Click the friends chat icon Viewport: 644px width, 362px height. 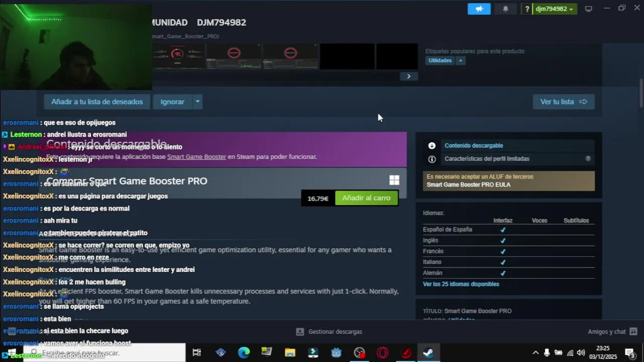(x=633, y=332)
